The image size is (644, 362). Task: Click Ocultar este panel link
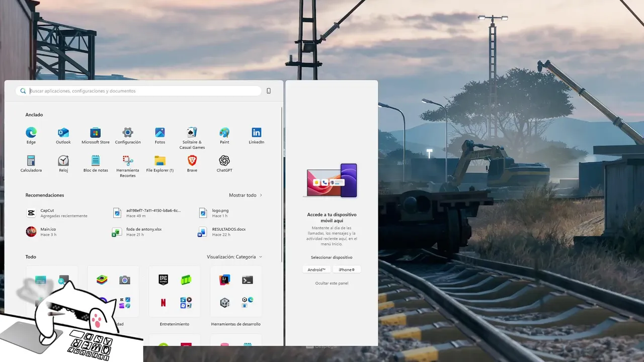click(x=332, y=283)
